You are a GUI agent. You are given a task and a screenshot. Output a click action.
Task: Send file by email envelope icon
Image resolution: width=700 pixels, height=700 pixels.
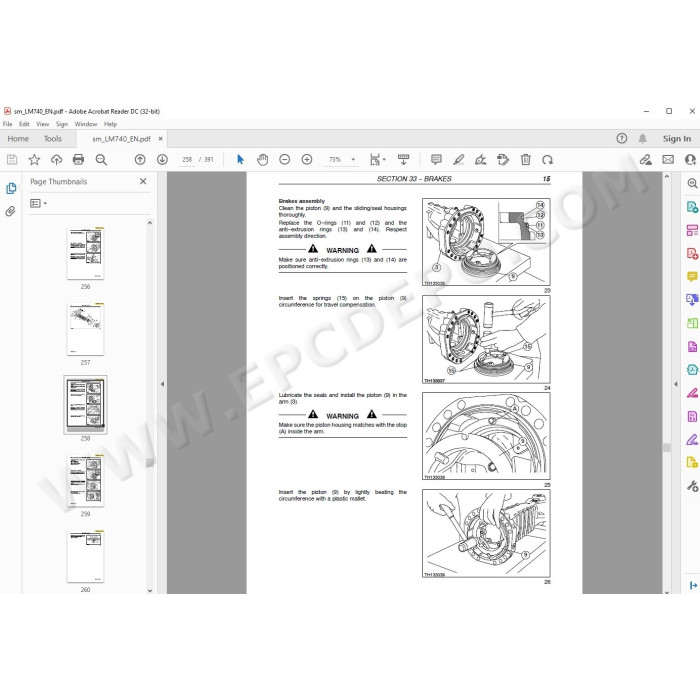pyautogui.click(x=668, y=159)
